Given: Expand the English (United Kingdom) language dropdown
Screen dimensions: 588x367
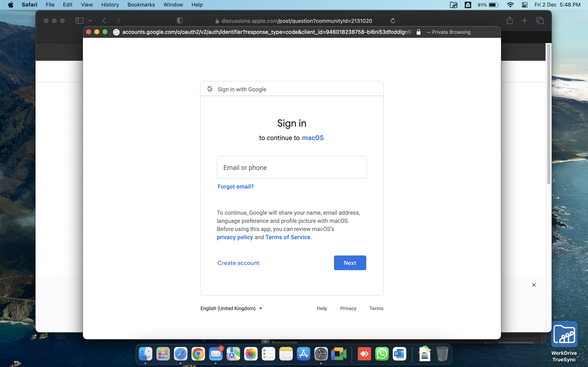Looking at the screenshot, I should click(231, 308).
